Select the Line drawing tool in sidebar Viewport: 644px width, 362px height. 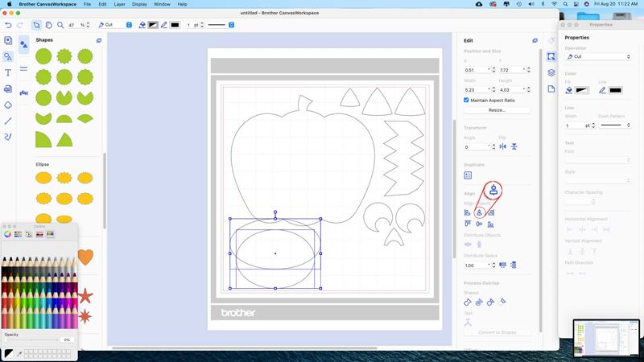coord(8,121)
